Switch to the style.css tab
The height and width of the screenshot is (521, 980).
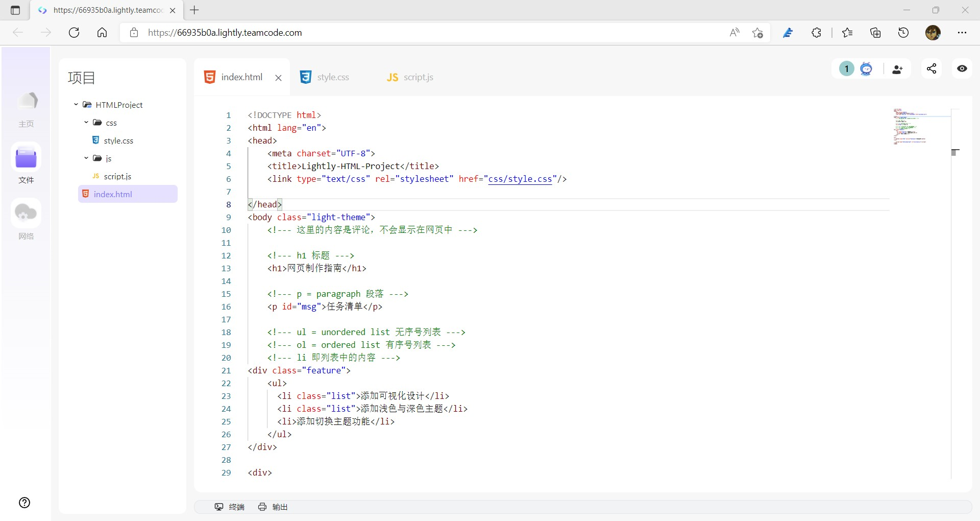332,77
